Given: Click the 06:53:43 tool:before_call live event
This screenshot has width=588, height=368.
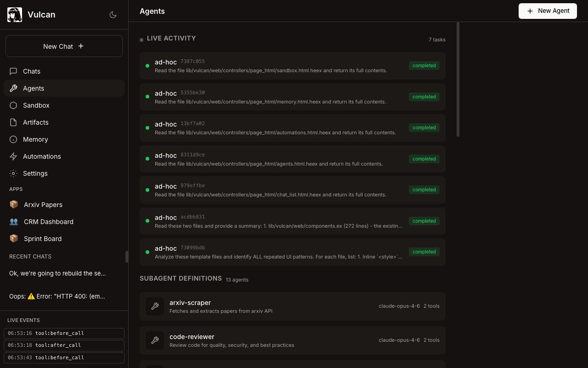Looking at the screenshot, I should [64, 357].
